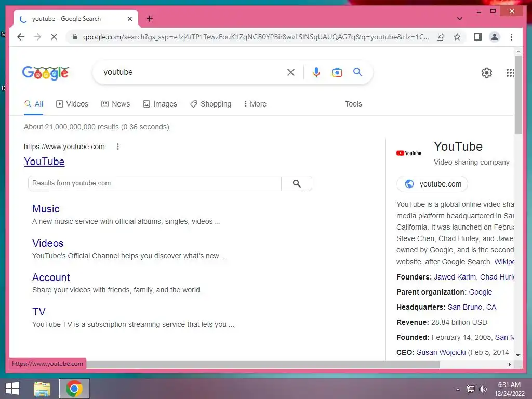Open the volume speaker icon in the tray
This screenshot has height=399, width=532.
coord(483,389)
